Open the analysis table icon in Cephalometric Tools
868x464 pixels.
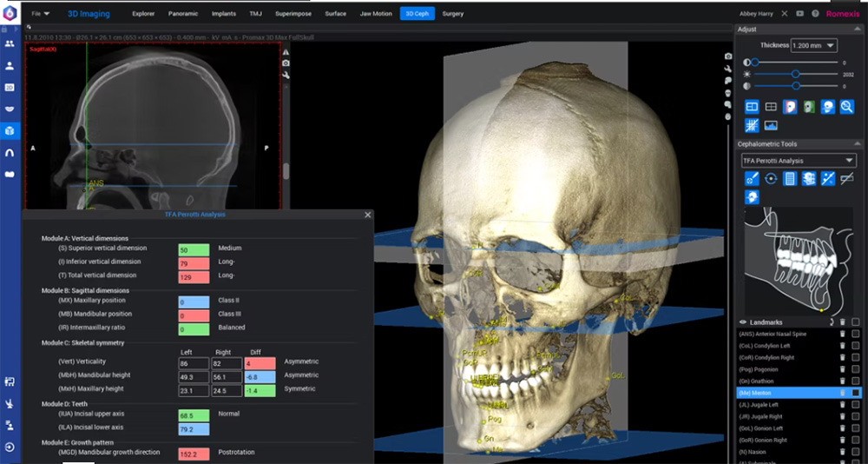pyautogui.click(x=790, y=178)
